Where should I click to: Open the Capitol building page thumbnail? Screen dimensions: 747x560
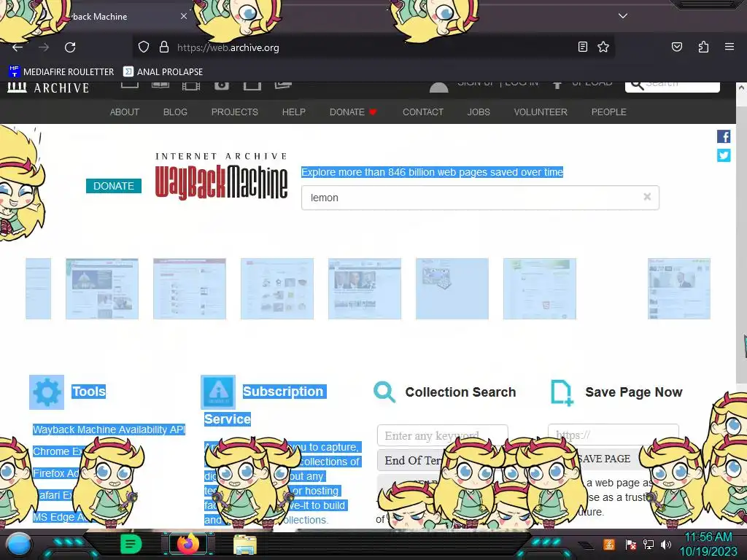pyautogui.click(x=102, y=289)
